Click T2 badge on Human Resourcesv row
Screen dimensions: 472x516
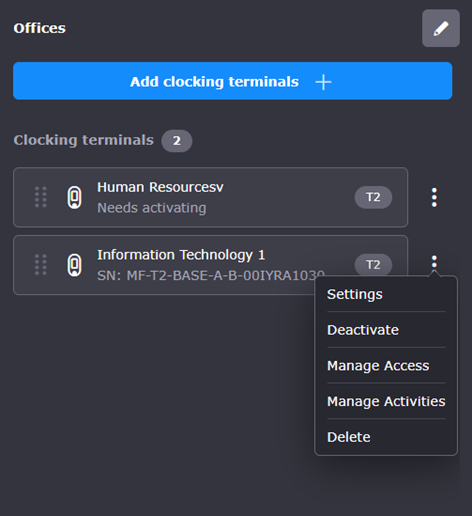tap(373, 197)
